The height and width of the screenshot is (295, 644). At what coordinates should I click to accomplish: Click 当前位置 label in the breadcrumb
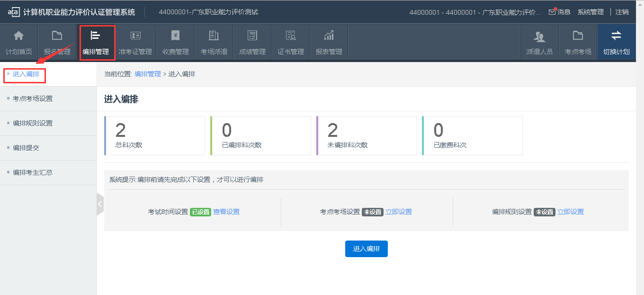point(118,74)
